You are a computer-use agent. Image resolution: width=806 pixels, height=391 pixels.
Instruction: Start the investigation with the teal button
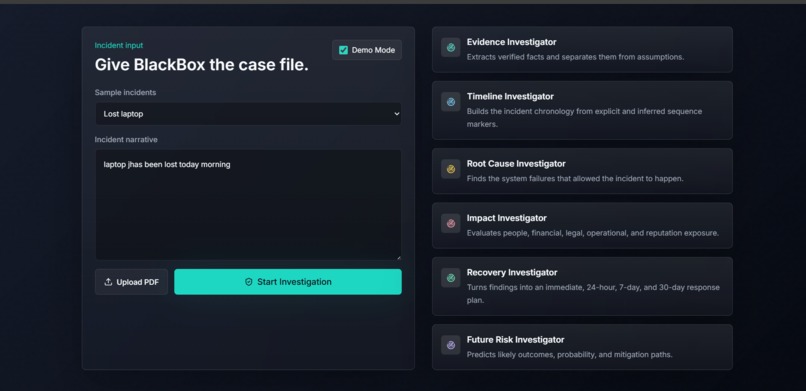tap(288, 282)
